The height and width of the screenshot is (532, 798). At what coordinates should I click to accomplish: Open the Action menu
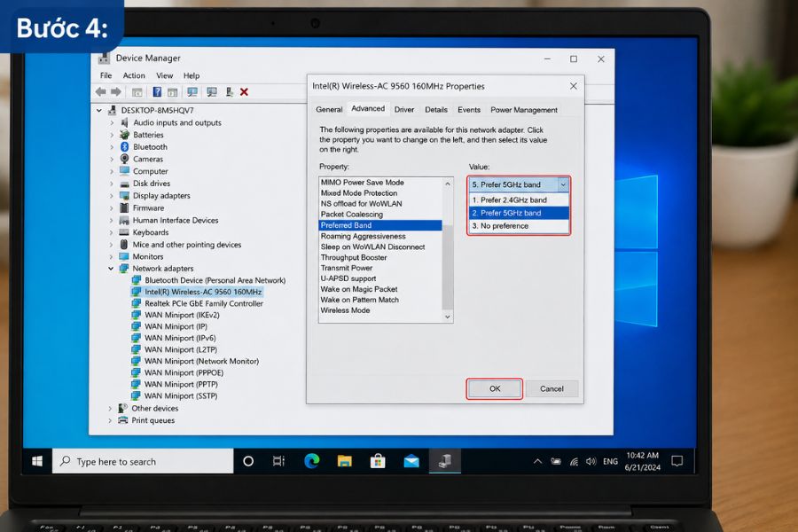coord(134,75)
